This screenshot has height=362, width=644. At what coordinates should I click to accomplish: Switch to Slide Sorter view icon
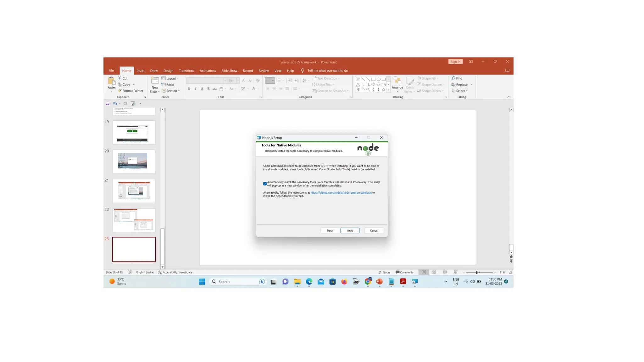tap(434, 272)
